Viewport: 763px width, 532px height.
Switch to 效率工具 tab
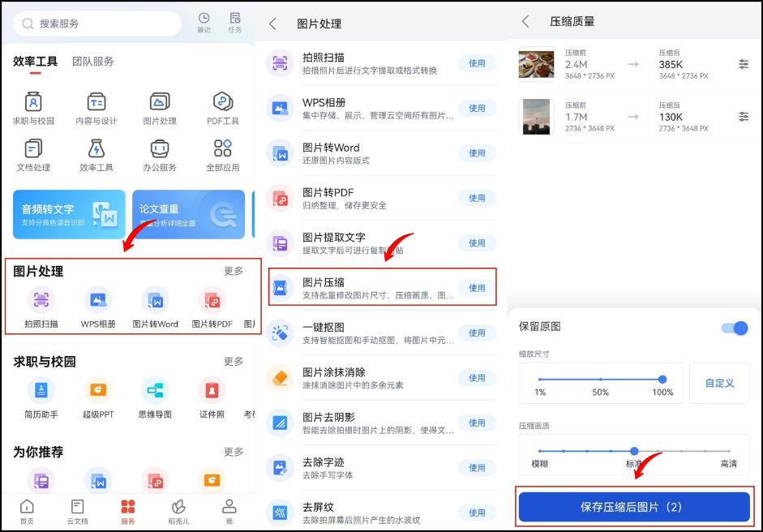35,62
